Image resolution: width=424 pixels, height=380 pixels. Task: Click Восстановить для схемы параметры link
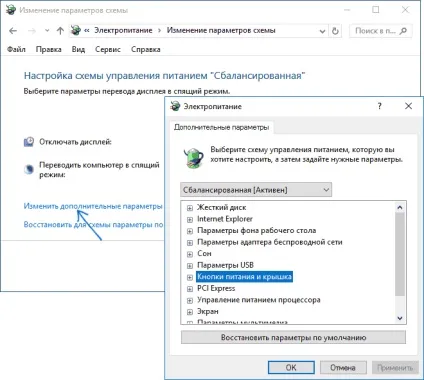point(93,225)
